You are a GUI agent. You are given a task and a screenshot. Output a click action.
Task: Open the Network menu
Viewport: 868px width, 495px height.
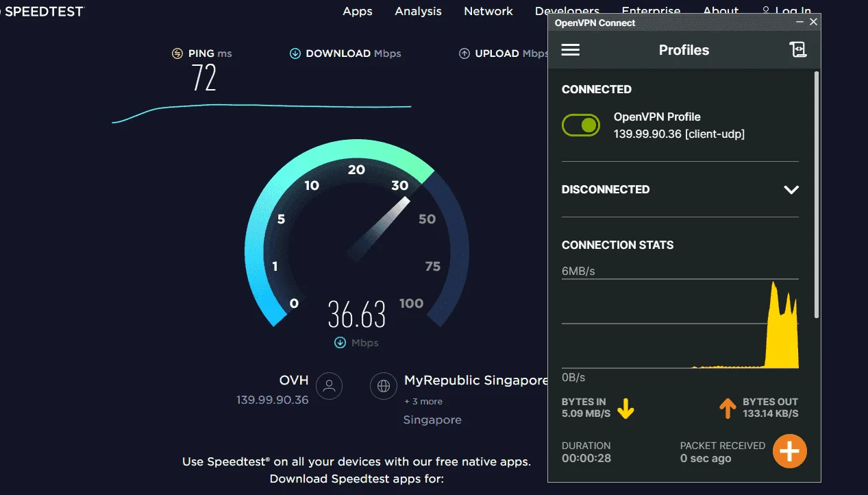coord(488,11)
